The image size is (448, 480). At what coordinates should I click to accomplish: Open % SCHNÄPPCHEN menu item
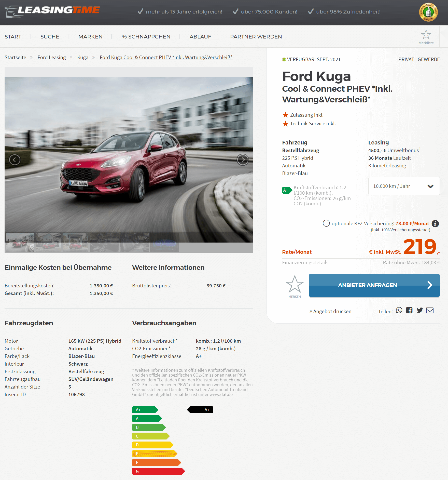(x=146, y=37)
